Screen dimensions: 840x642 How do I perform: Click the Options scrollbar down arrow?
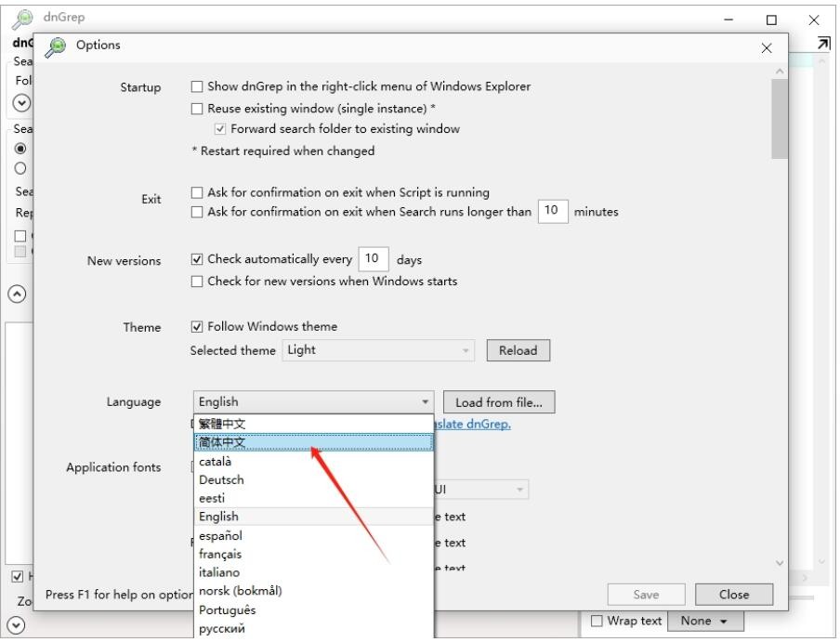point(780,563)
